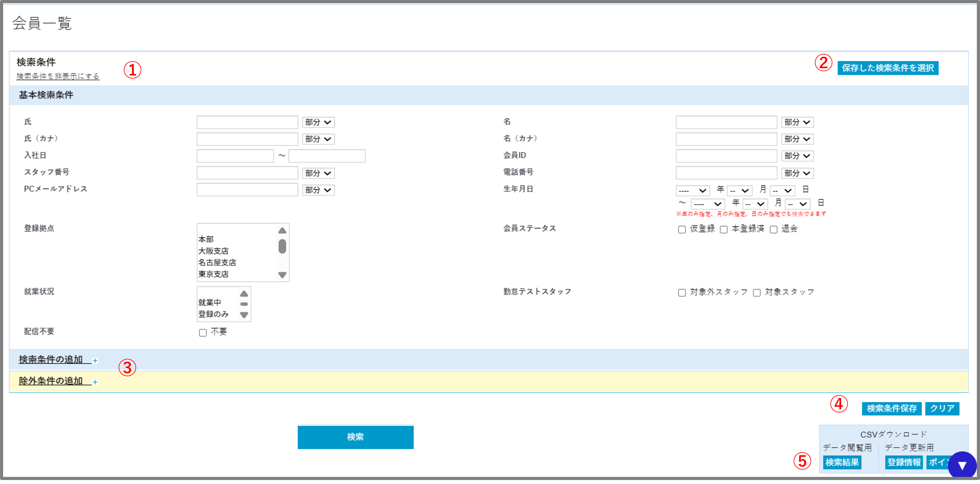Image resolution: width=980 pixels, height=484 pixels.
Task: Select 本部 in 登録拠点 list
Action: tap(206, 239)
